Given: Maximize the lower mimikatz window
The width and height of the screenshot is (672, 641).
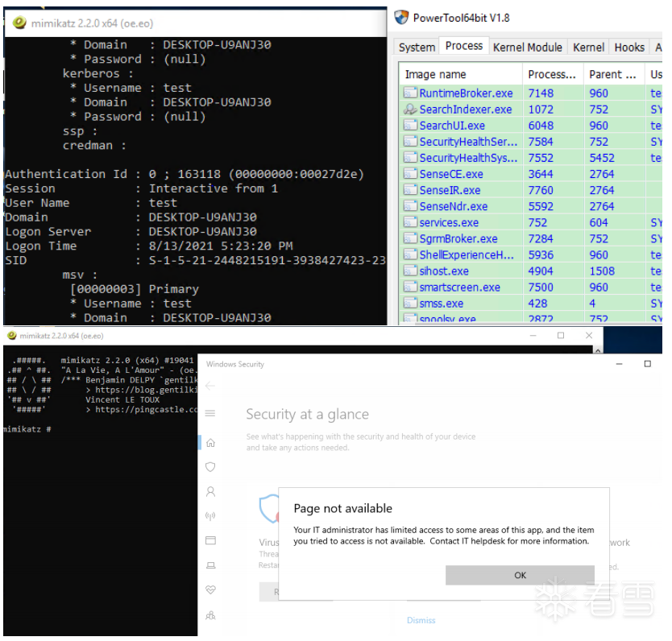Looking at the screenshot, I should [x=561, y=335].
